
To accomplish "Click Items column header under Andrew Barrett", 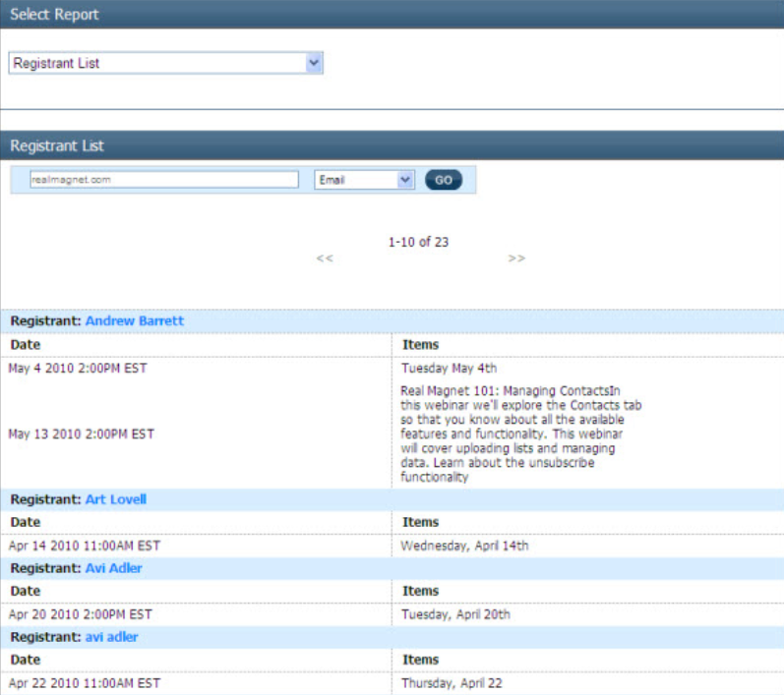I will pyautogui.click(x=420, y=345).
